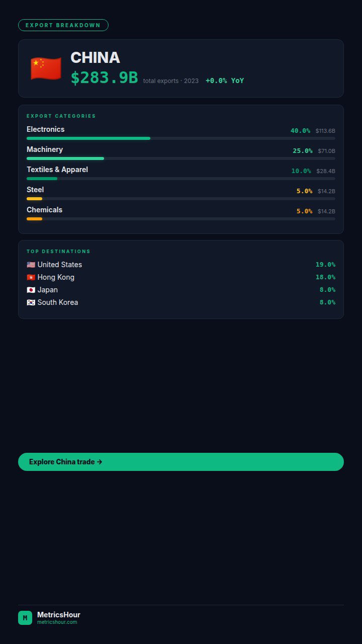Click the CHINA country heading
Image resolution: width=362 pixels, height=644 pixels.
(95, 58)
